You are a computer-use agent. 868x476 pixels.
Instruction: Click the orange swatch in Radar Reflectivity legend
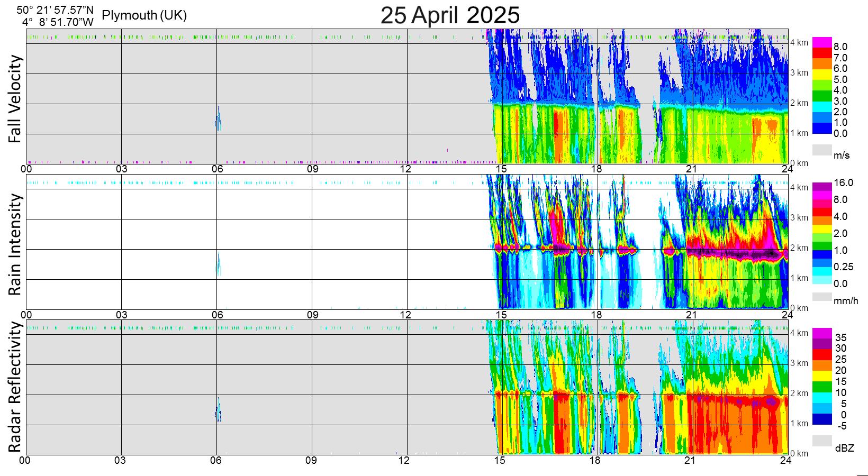(822, 365)
